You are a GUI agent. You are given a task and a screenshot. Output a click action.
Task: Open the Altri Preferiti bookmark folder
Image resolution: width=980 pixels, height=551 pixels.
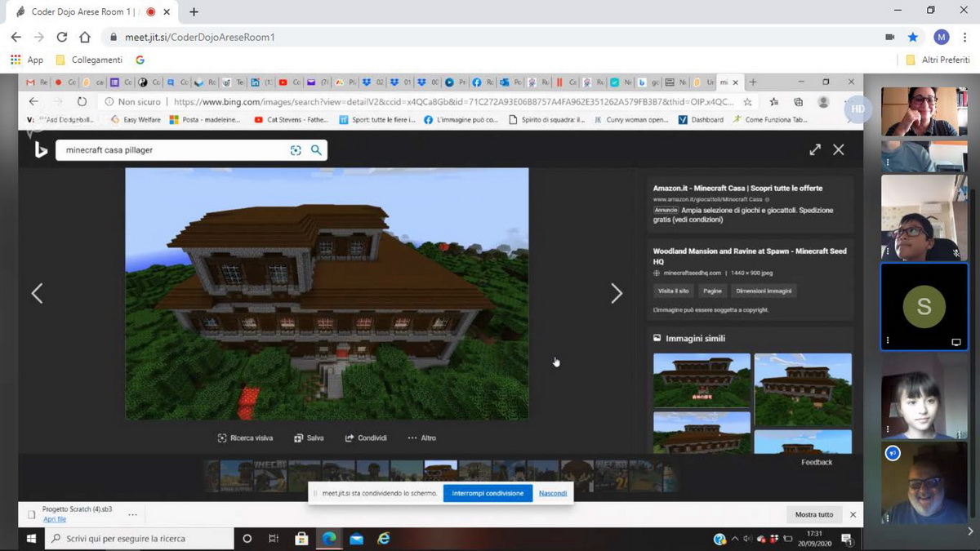[x=938, y=60]
